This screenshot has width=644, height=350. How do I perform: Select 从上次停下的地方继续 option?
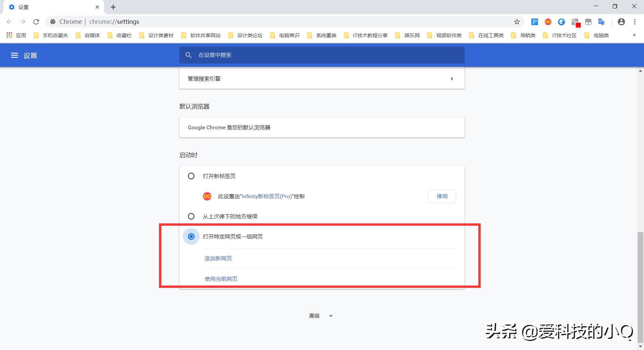pyautogui.click(x=191, y=216)
